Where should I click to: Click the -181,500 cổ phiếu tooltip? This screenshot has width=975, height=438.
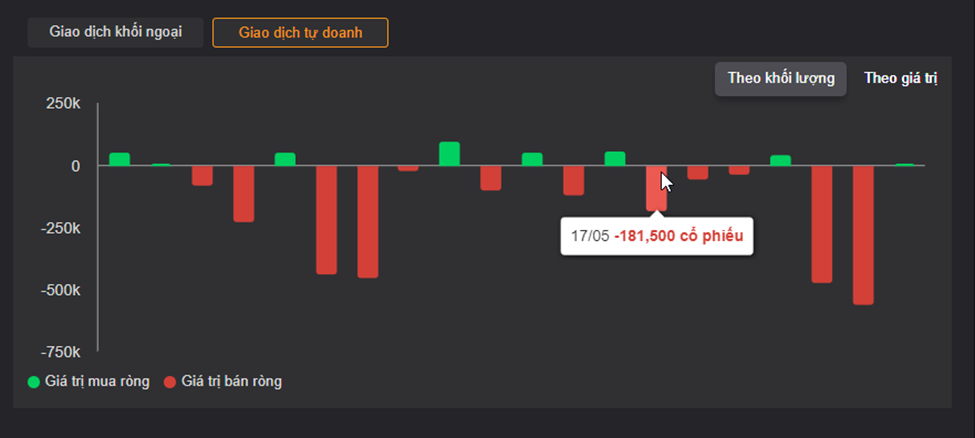[657, 236]
